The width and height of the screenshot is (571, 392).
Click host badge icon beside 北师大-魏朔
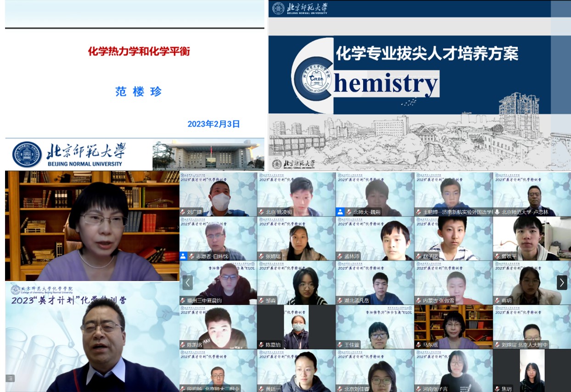click(x=340, y=212)
